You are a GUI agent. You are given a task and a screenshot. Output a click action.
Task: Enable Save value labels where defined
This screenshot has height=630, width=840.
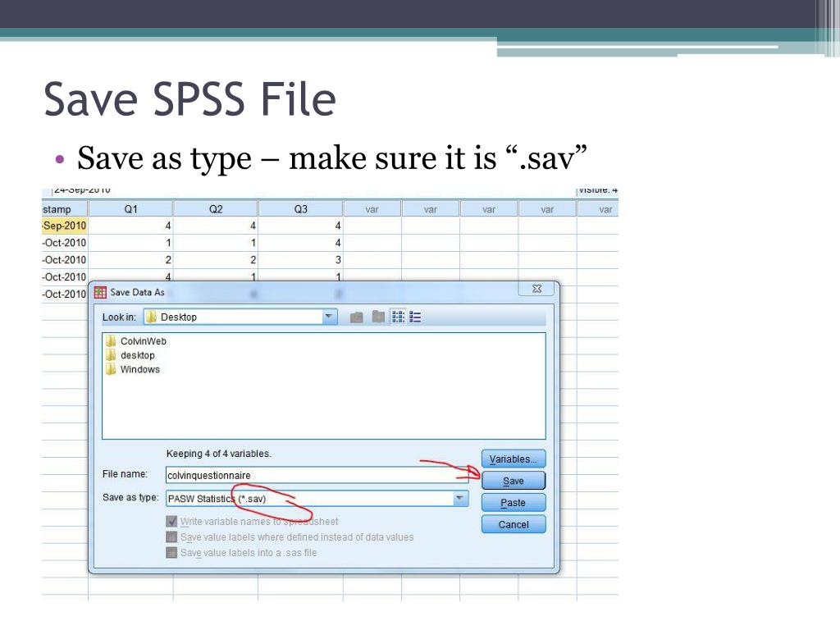(172, 537)
